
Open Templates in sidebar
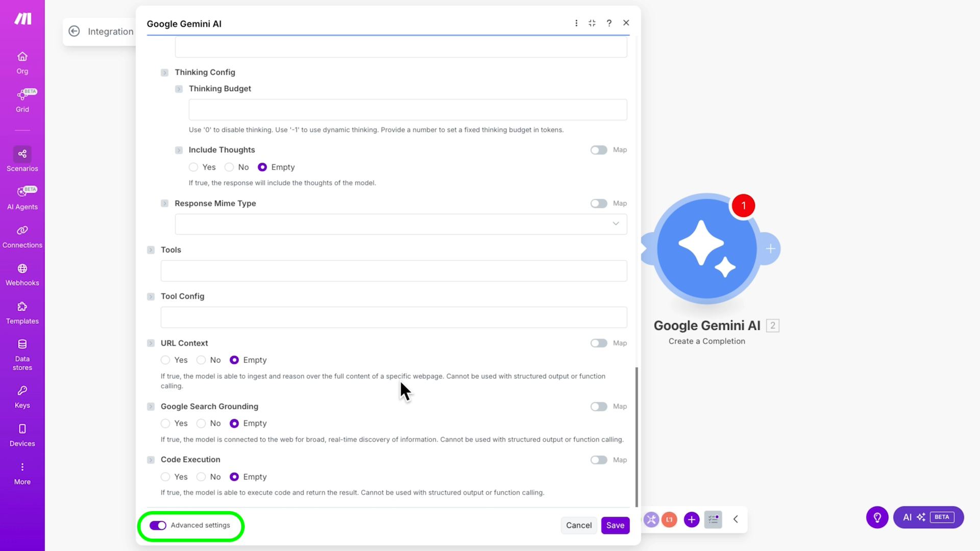pos(22,313)
